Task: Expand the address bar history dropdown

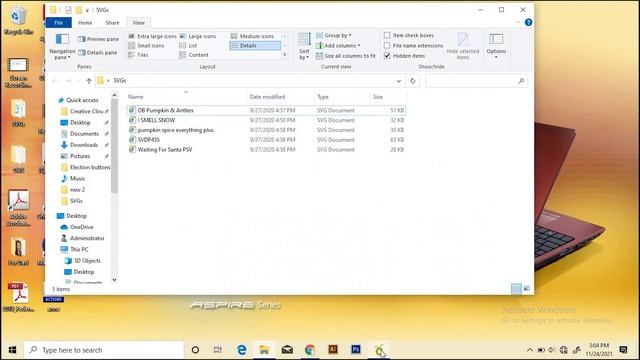Action: point(399,81)
